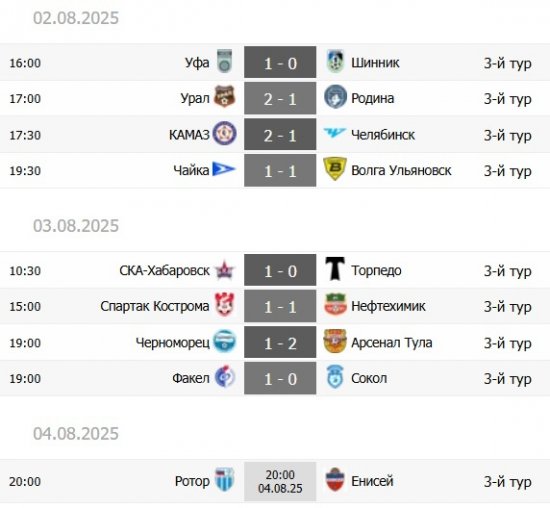This screenshot has width=550, height=508.
Task: Click the Енисей club badge
Action: (335, 479)
